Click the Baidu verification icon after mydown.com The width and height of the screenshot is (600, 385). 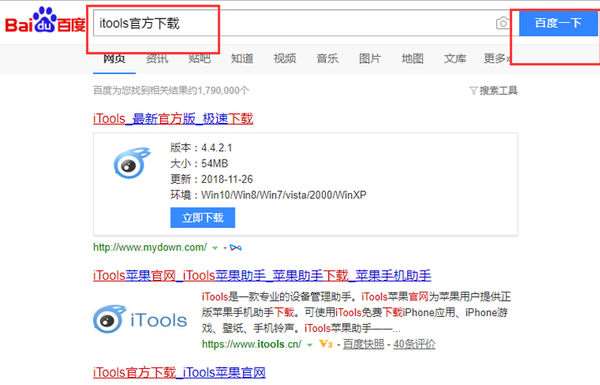tap(235, 248)
